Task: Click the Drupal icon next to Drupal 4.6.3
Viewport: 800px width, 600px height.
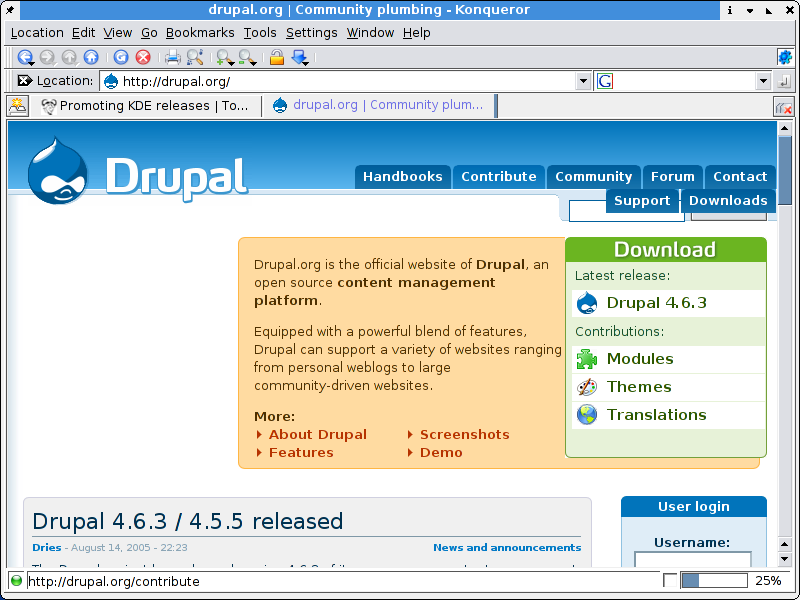Action: pos(587,303)
